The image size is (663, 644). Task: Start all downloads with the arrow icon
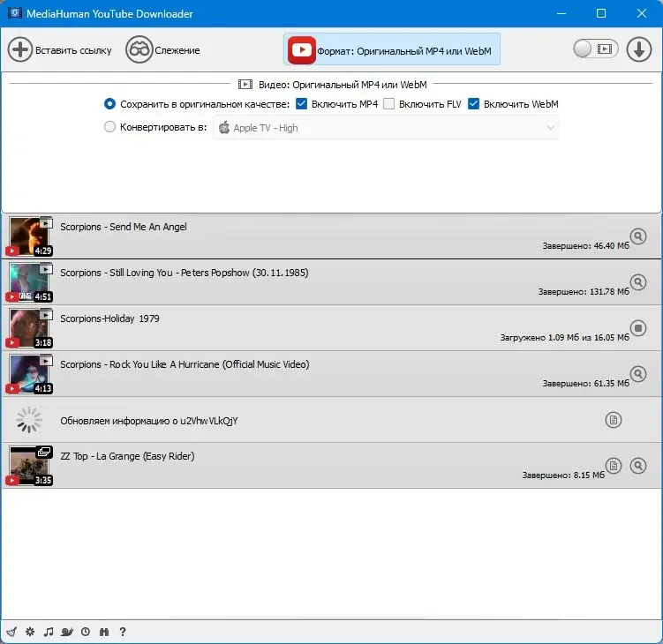[x=638, y=49]
